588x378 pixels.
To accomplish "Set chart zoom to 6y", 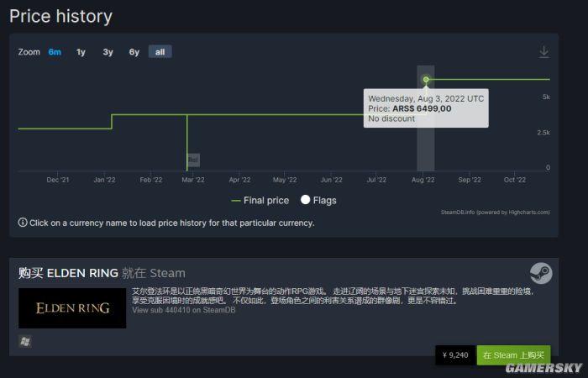I will click(x=134, y=52).
